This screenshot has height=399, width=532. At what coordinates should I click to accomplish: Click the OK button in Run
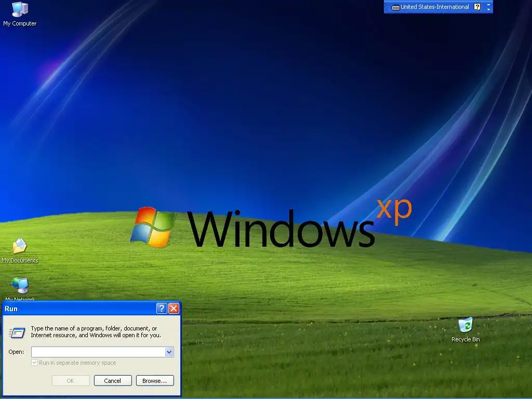(x=71, y=381)
